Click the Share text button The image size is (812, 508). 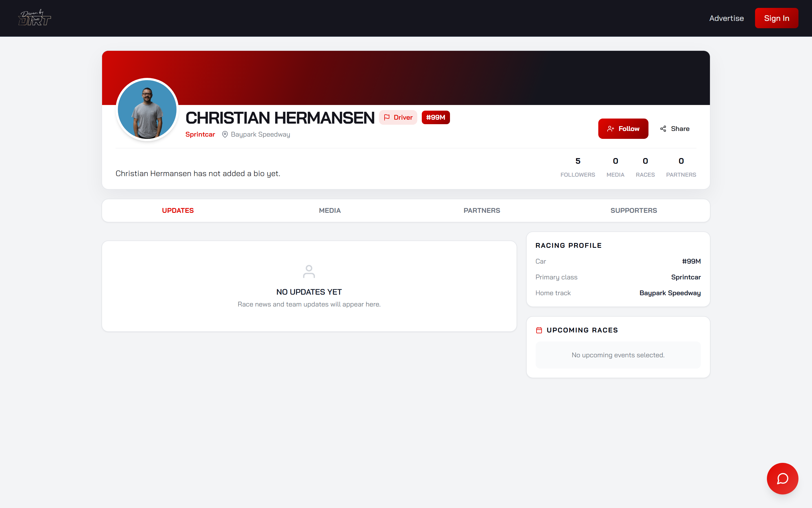[x=680, y=129]
